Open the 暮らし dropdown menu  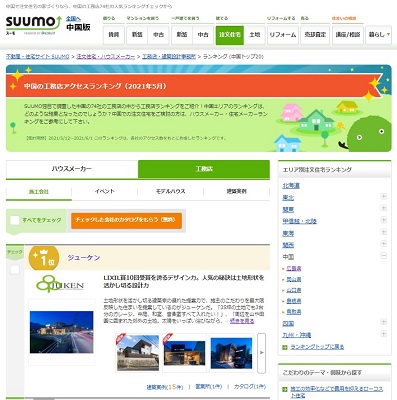pyautogui.click(x=378, y=35)
